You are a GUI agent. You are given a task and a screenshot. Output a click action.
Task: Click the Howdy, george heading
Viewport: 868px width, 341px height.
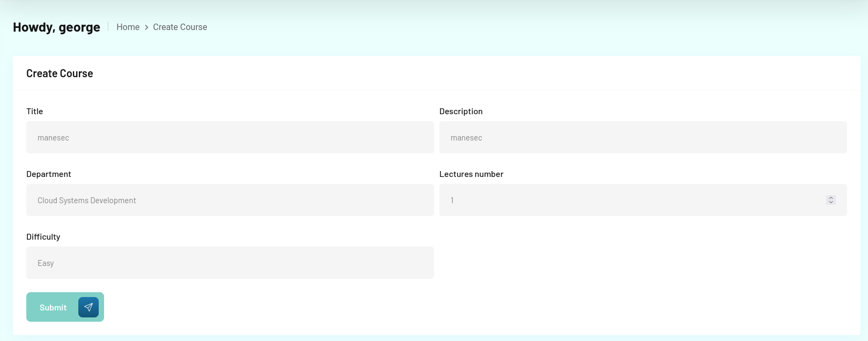56,27
